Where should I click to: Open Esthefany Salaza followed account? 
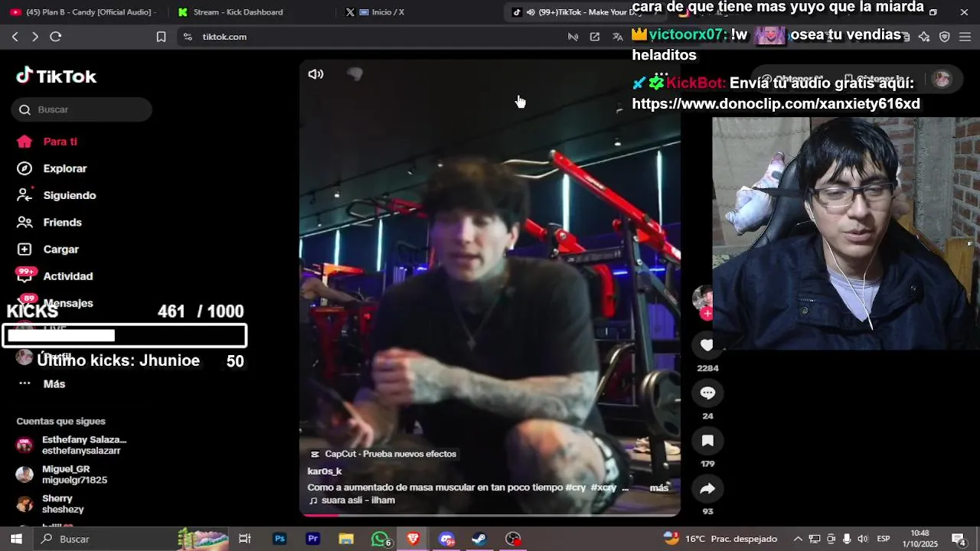point(71,445)
